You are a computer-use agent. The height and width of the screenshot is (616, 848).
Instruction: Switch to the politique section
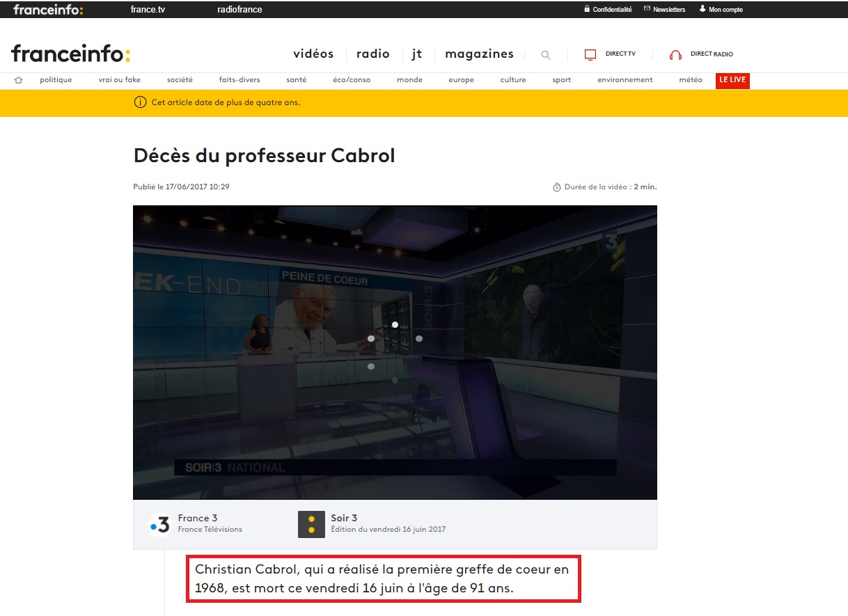(56, 80)
